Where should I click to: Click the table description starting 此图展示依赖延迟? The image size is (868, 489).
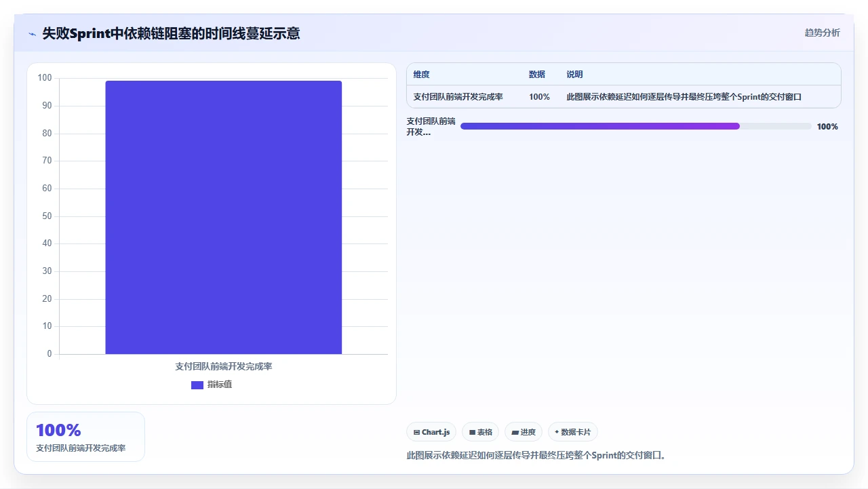(x=684, y=97)
